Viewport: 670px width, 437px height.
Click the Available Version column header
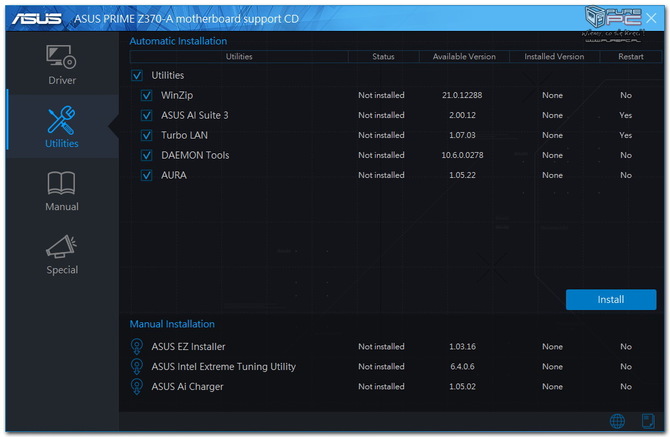pos(464,56)
